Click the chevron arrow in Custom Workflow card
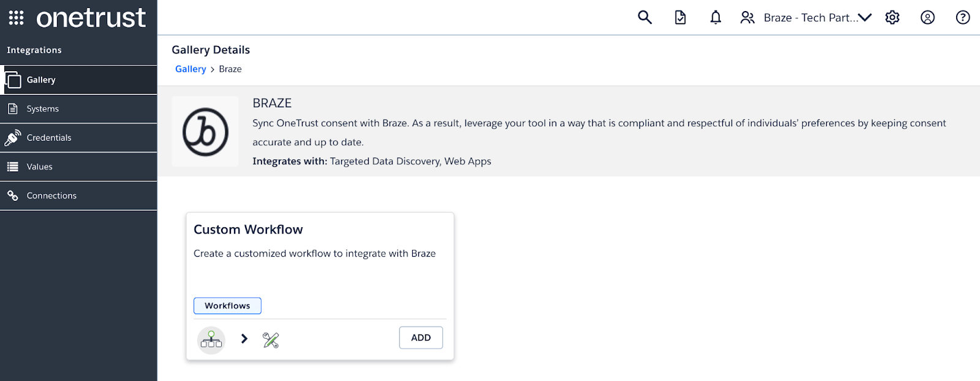This screenshot has width=980, height=381. click(244, 339)
